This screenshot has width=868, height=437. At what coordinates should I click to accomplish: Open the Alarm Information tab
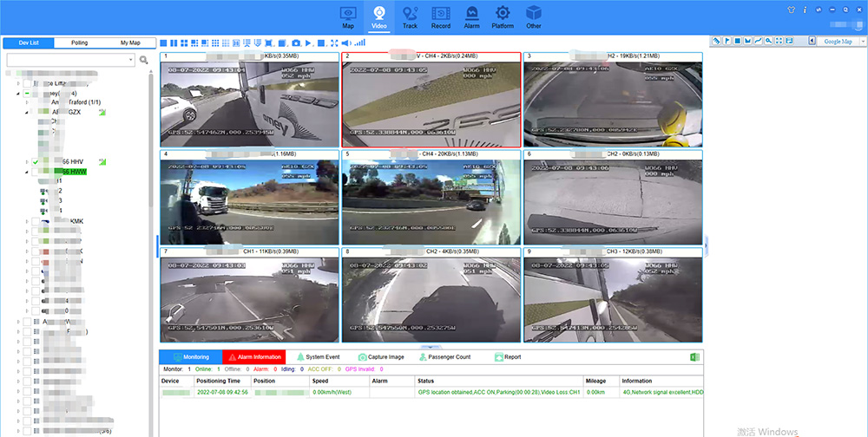coord(253,357)
